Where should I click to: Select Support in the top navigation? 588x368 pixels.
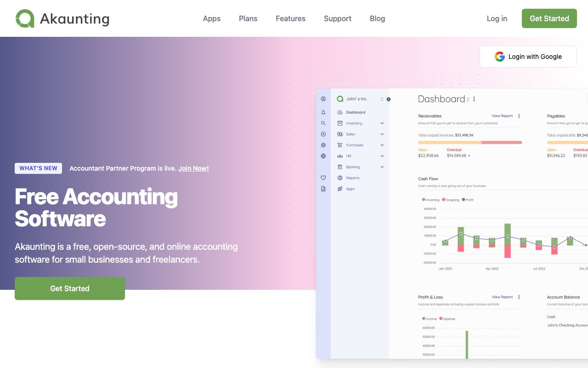[x=338, y=18]
